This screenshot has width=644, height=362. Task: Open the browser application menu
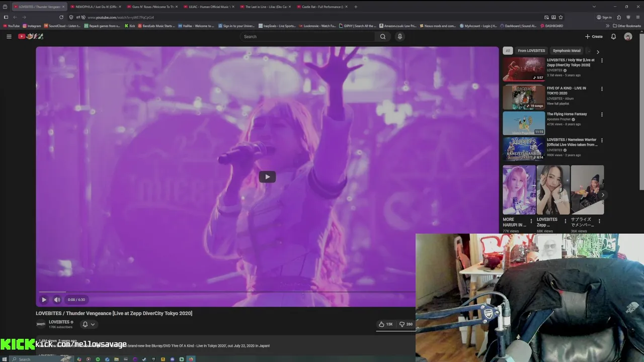coord(637,17)
